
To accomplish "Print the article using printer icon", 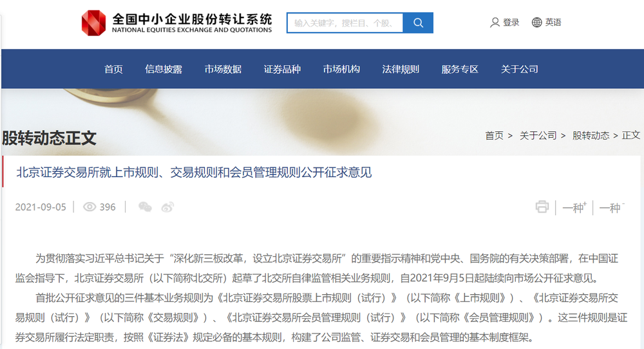I will click(x=542, y=207).
